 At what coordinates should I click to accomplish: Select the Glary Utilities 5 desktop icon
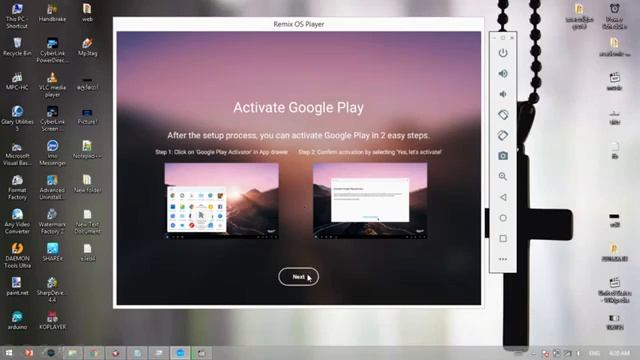tap(17, 118)
